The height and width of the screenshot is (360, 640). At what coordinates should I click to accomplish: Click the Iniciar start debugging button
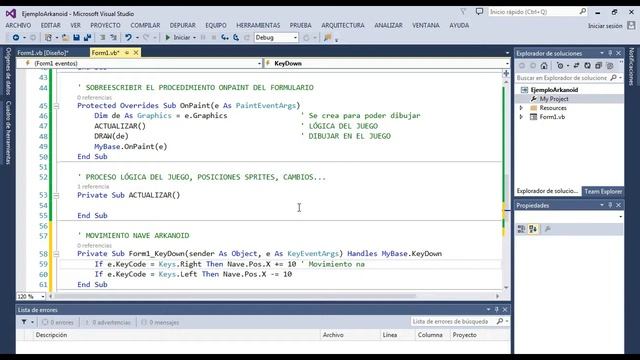pyautogui.click(x=178, y=38)
